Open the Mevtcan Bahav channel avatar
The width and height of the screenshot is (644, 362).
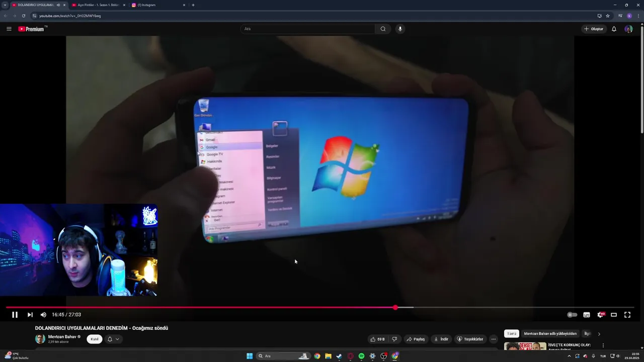tap(40, 339)
